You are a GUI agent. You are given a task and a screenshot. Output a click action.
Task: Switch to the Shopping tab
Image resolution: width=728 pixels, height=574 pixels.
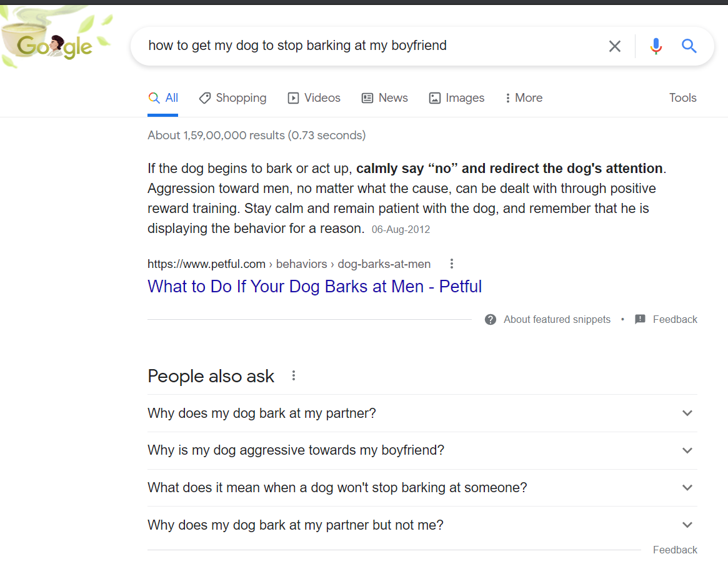[232, 98]
